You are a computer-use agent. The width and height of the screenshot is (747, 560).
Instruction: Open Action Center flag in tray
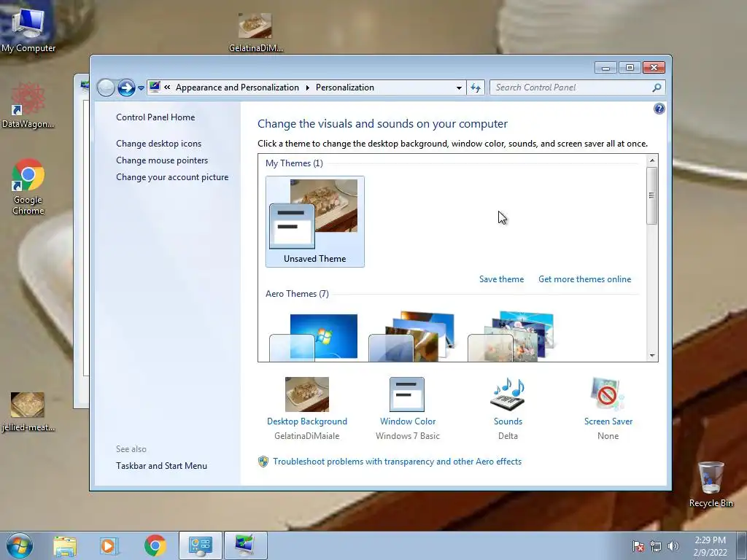638,546
